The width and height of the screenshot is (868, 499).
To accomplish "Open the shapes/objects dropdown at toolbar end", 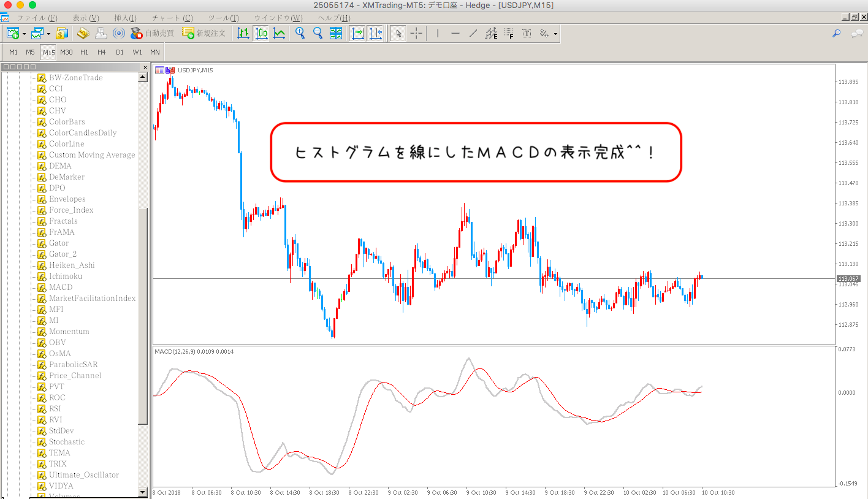I will (x=555, y=34).
